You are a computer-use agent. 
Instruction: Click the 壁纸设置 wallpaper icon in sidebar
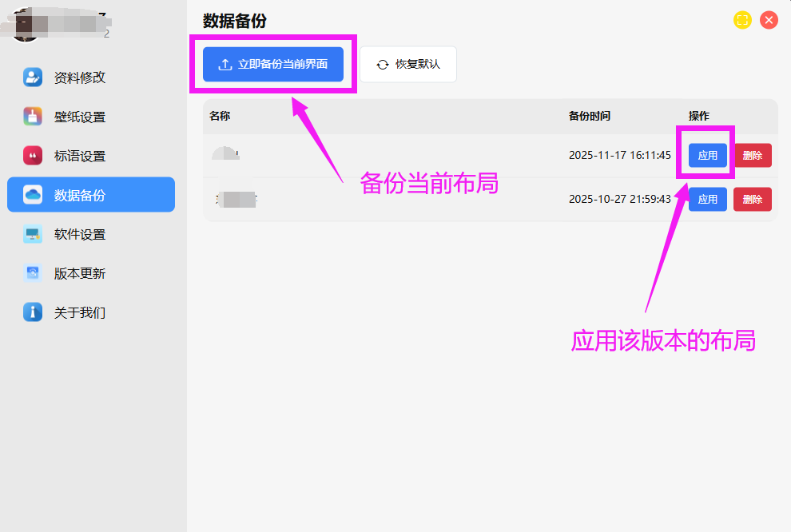(33, 117)
